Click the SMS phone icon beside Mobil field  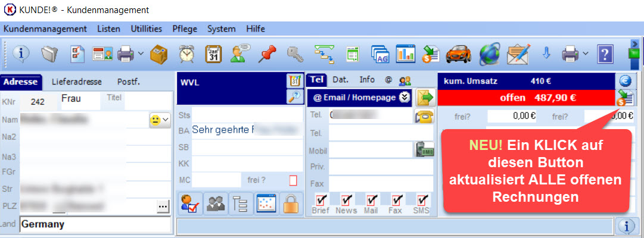pos(424,150)
